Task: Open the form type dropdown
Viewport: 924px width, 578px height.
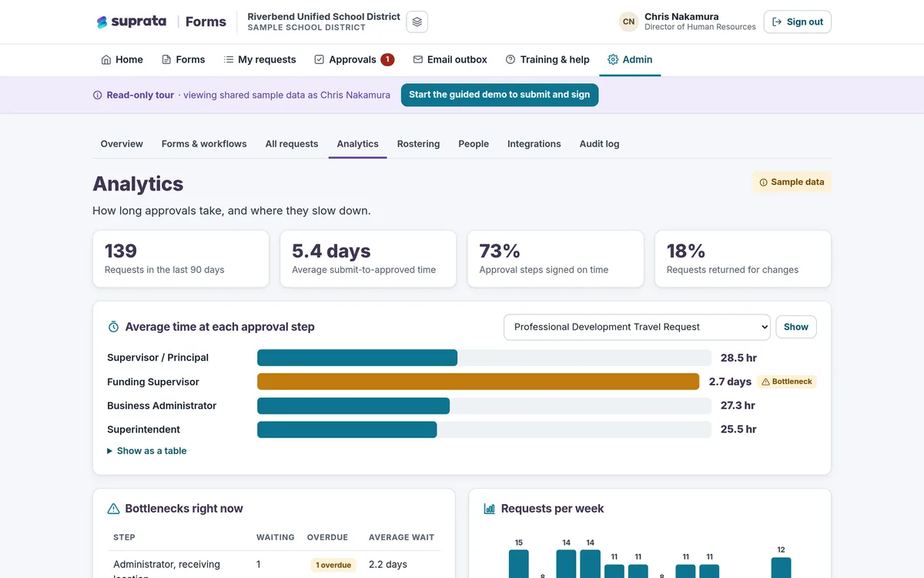Action: click(x=637, y=327)
